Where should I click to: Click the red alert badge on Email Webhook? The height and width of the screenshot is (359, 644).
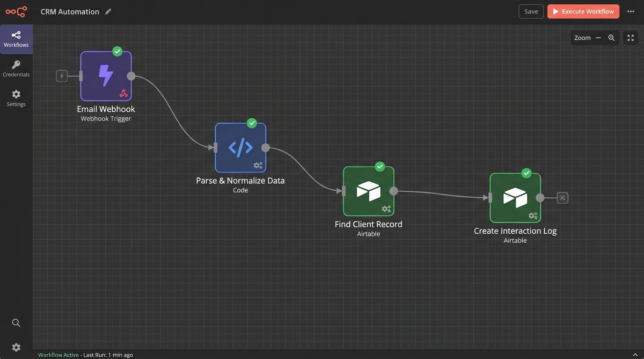pyautogui.click(x=123, y=93)
